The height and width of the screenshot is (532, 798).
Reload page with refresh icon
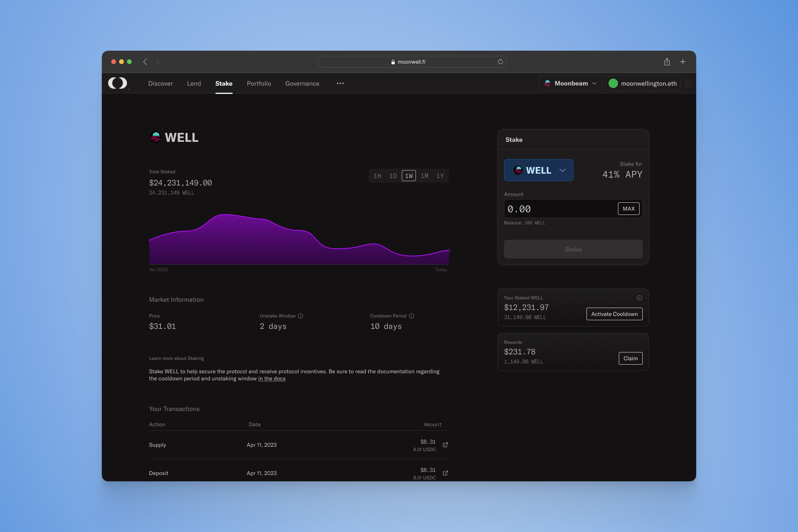(500, 62)
